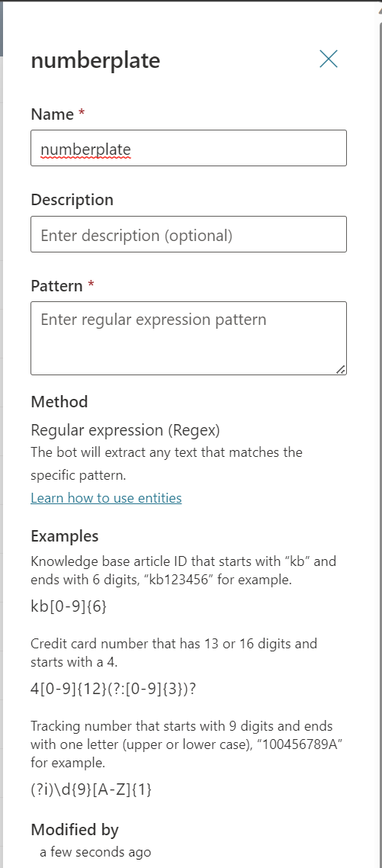Click the Modified by heading
382x868 pixels.
75,829
